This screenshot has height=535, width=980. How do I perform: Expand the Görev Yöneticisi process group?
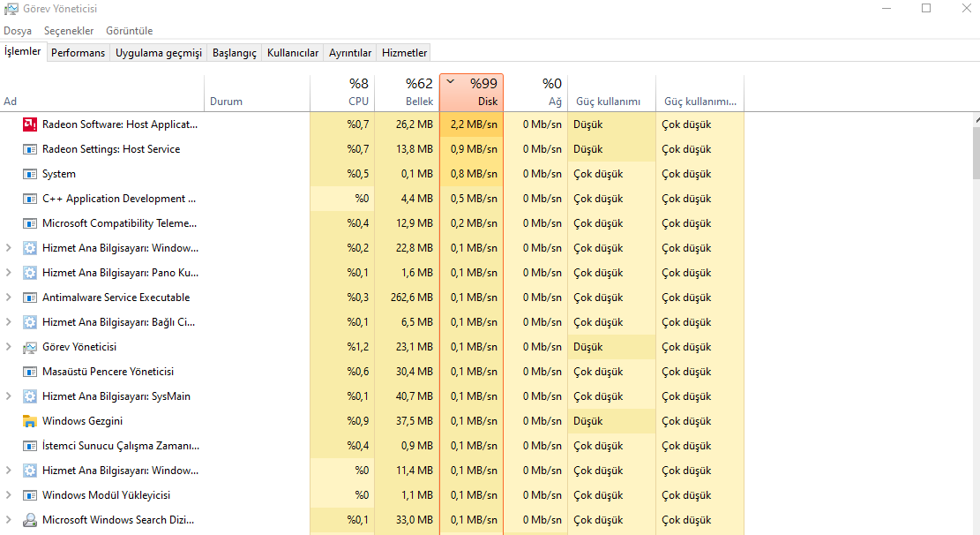pyautogui.click(x=9, y=347)
